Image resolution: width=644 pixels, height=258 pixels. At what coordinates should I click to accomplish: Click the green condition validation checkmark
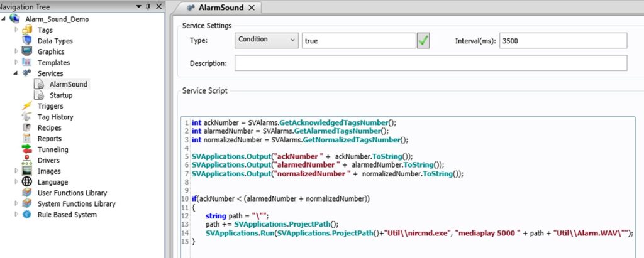424,41
